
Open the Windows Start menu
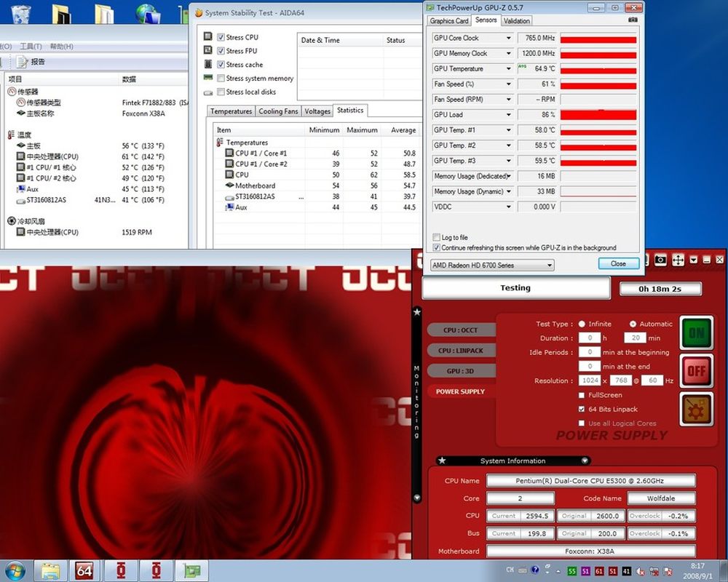[15, 570]
